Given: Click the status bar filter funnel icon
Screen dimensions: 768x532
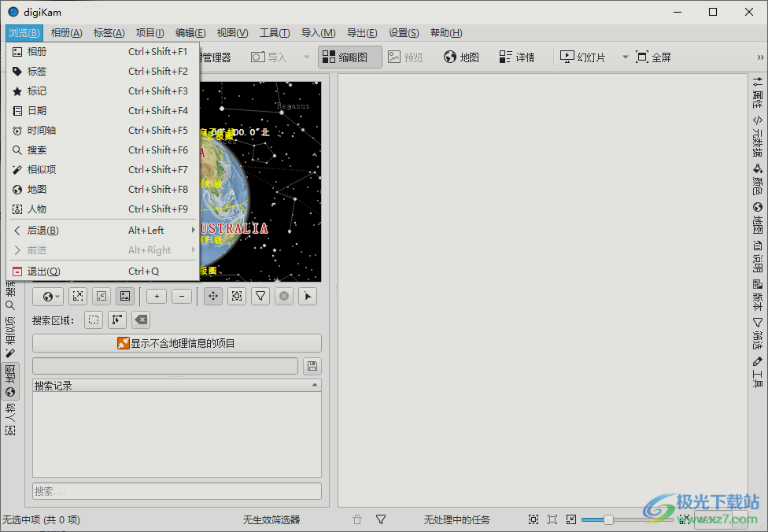Looking at the screenshot, I should click(381, 519).
